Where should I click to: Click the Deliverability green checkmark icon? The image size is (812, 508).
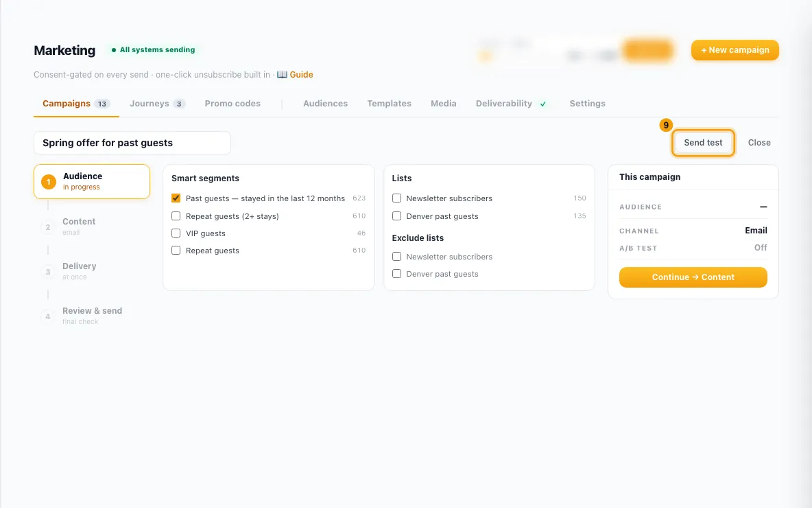coord(542,104)
